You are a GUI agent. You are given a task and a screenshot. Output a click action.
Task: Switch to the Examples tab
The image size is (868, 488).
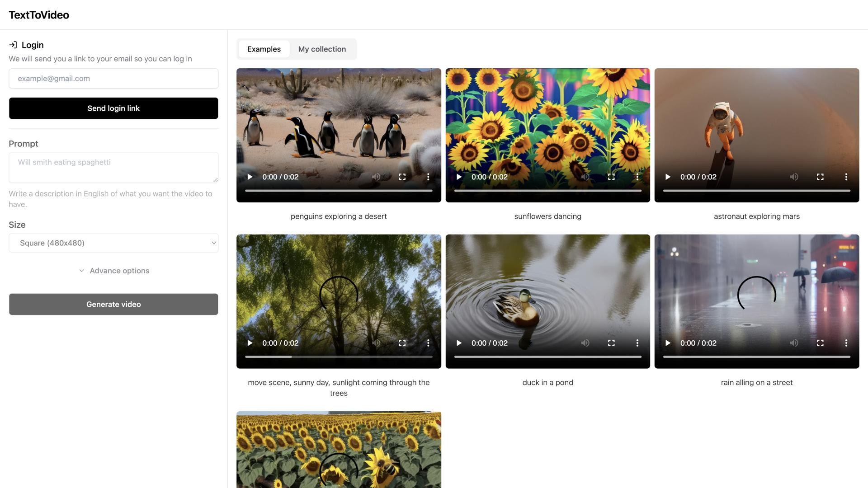click(x=264, y=49)
